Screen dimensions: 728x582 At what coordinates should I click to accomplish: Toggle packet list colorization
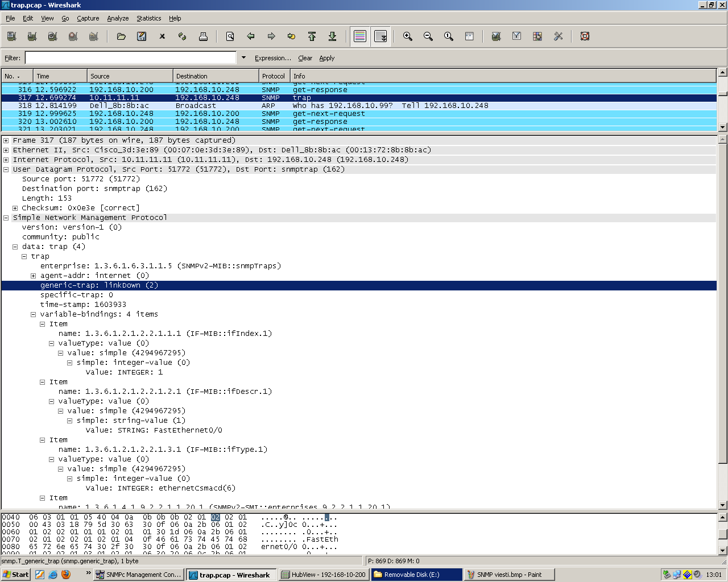360,36
